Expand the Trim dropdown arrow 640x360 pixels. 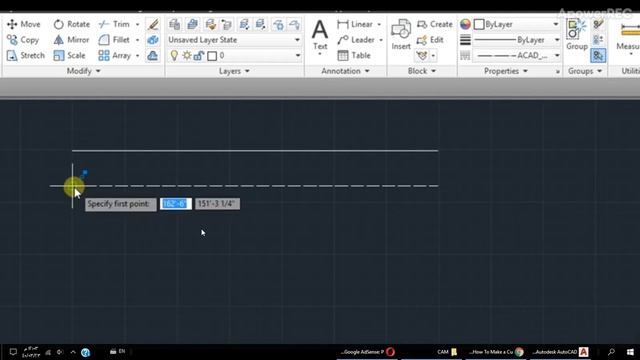(138, 24)
